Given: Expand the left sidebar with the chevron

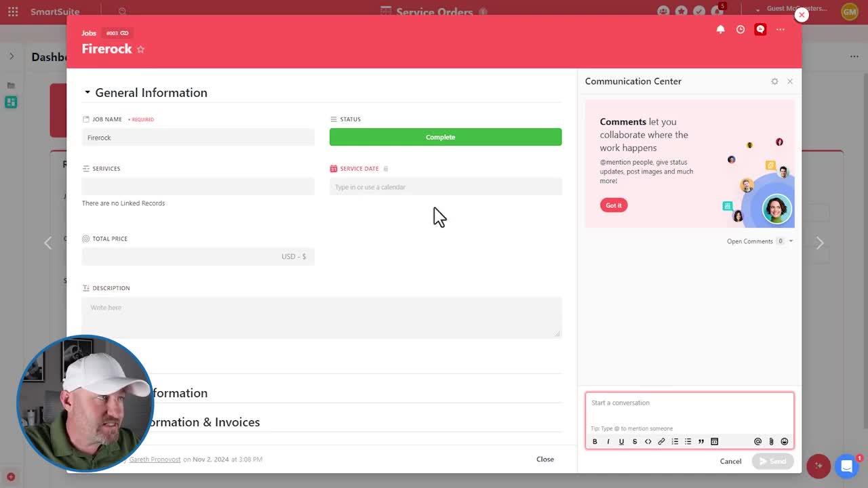Looking at the screenshot, I should (x=11, y=56).
